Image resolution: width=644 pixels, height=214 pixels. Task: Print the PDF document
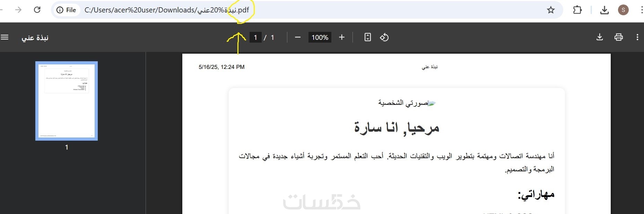619,37
